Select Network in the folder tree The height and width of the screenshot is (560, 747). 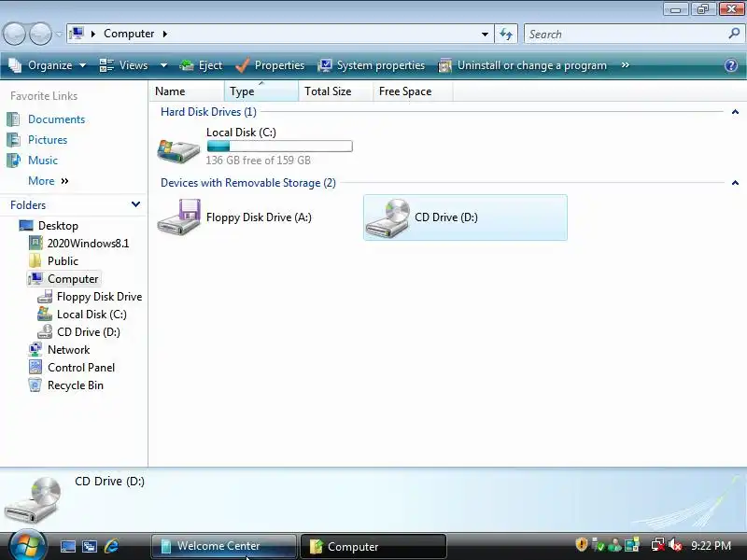click(68, 350)
